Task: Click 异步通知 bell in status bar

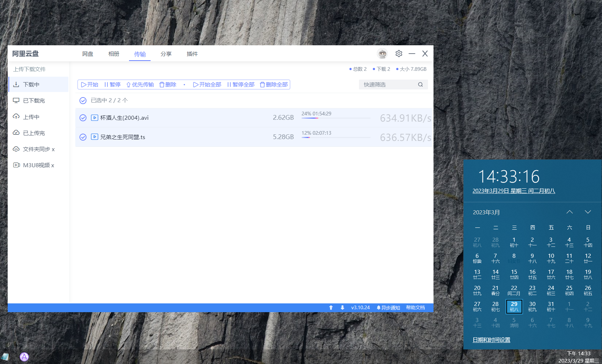Action: [388, 308]
